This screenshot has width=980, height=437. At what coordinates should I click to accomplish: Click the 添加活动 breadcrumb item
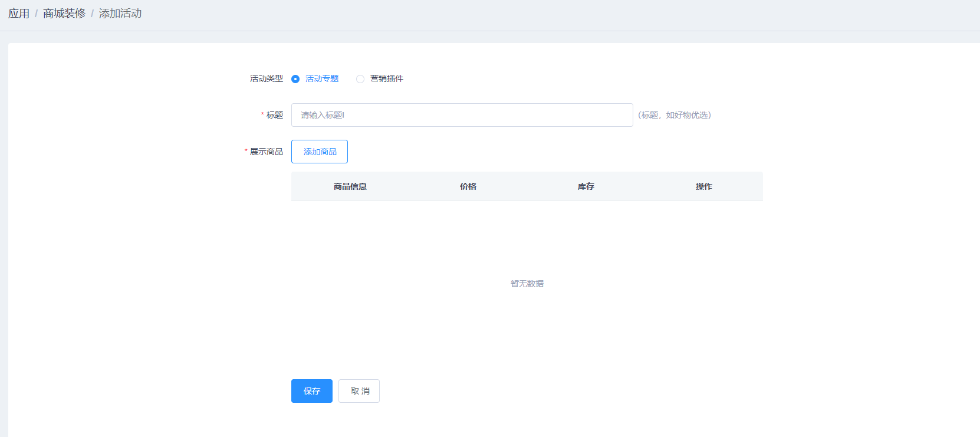tap(120, 14)
